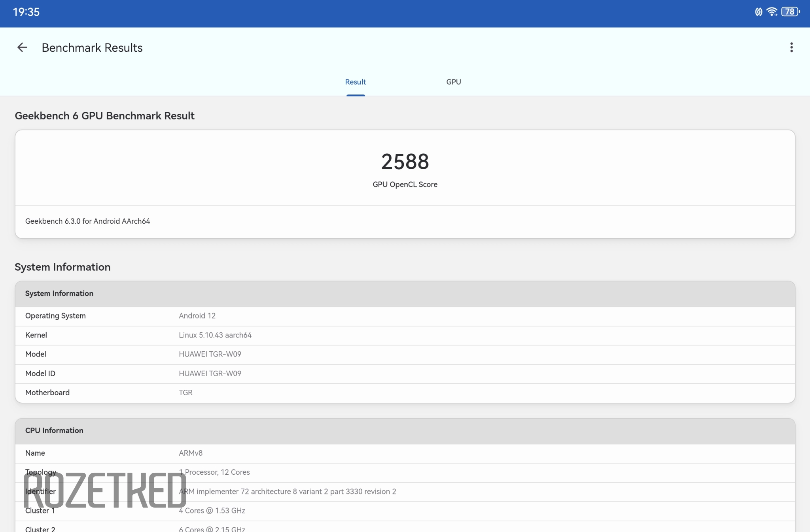Tap the clock showing 19:35

click(x=26, y=12)
